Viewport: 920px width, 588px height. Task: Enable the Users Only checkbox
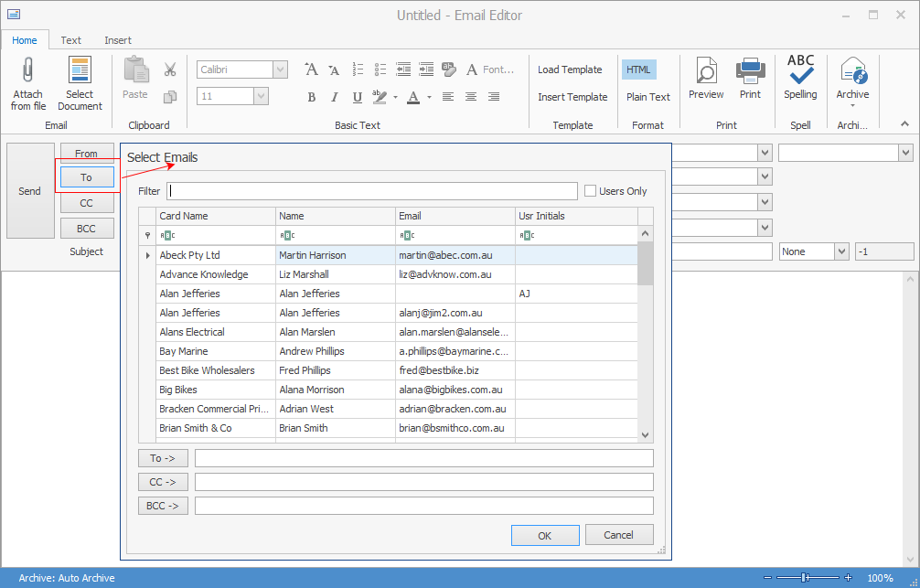coord(591,191)
